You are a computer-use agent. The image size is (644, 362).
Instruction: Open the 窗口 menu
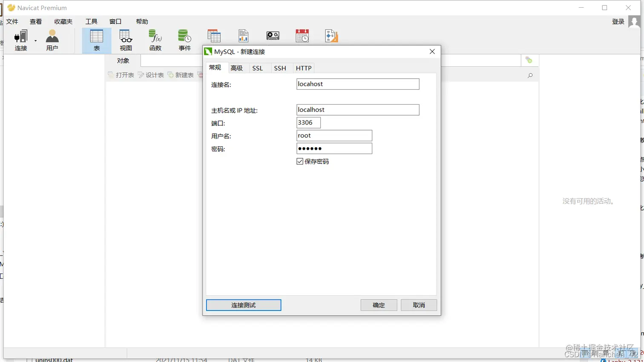115,22
